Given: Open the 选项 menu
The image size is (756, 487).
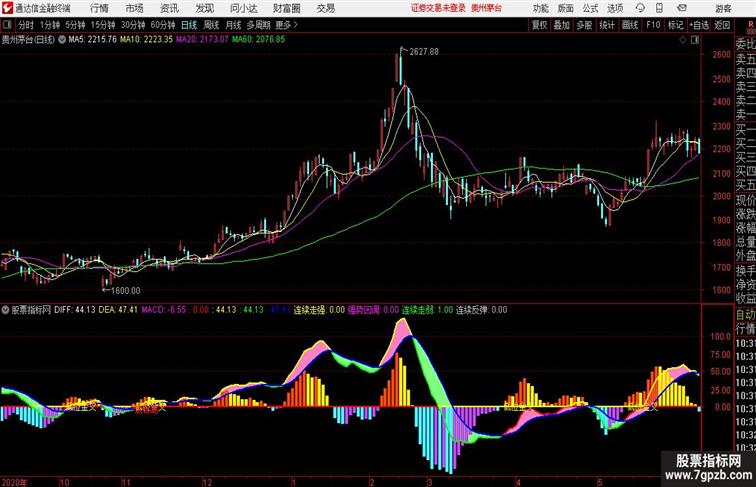Looking at the screenshot, I should click(x=615, y=8).
